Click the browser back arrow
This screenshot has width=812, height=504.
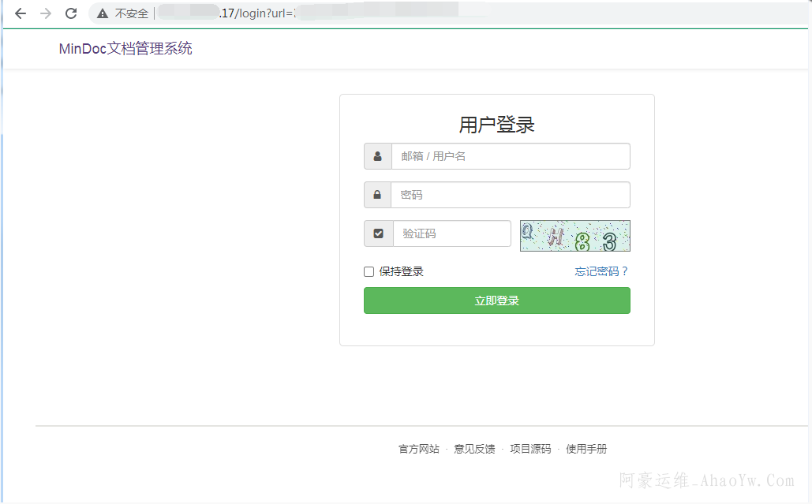click(21, 13)
